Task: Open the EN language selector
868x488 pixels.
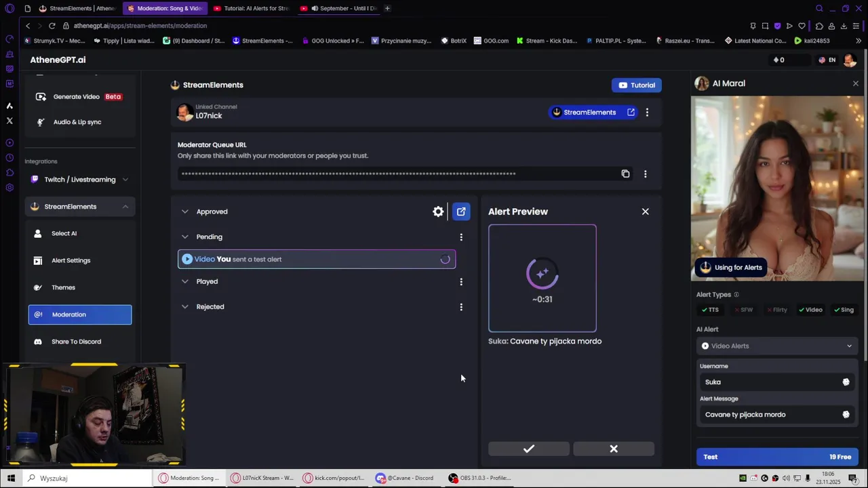Action: [x=827, y=60]
